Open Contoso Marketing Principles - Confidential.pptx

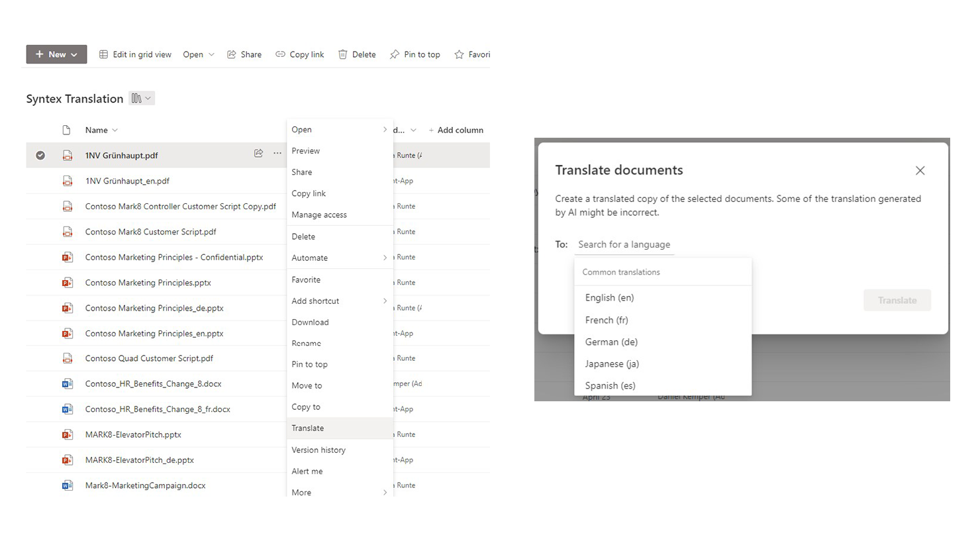tap(174, 257)
